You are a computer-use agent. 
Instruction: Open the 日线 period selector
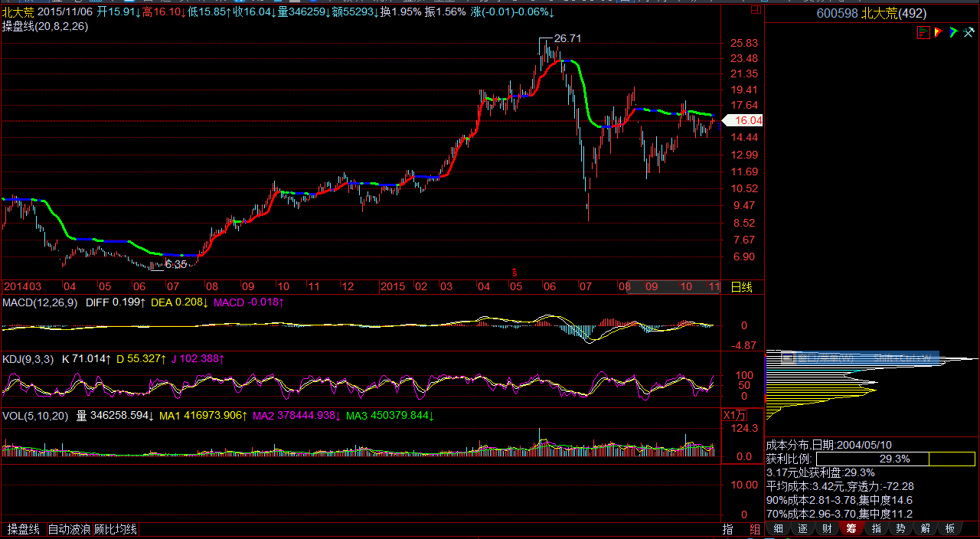point(741,287)
